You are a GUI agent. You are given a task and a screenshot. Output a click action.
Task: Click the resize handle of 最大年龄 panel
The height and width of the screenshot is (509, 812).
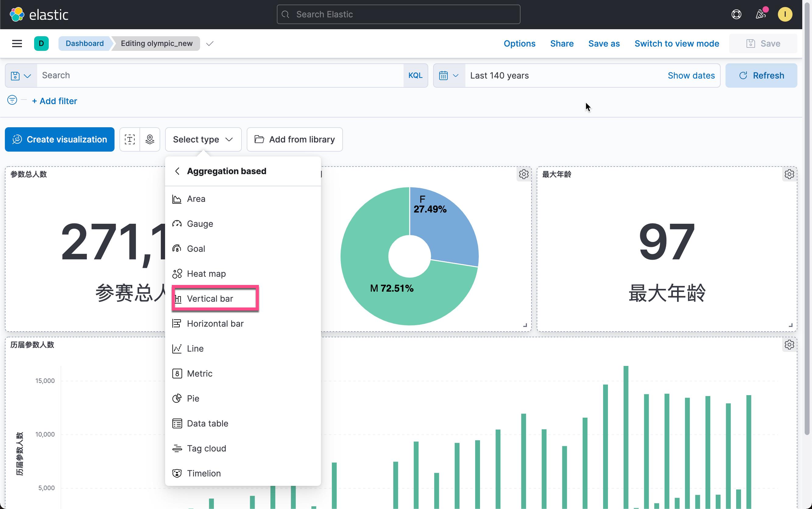(790, 325)
